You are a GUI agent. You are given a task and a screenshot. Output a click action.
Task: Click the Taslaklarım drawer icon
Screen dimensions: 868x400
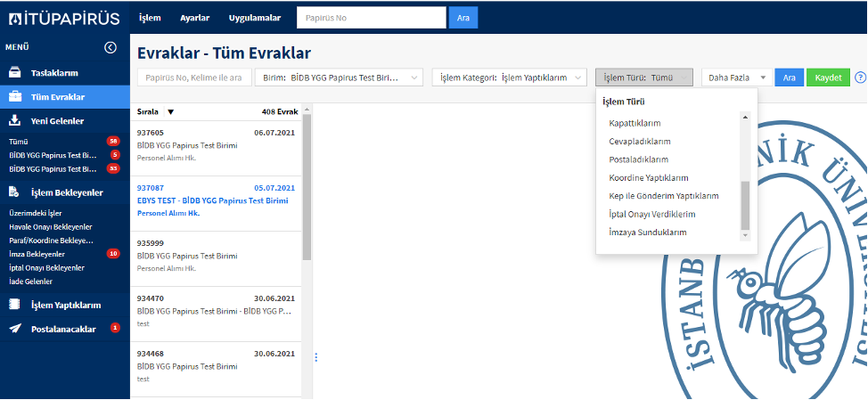[x=15, y=72]
